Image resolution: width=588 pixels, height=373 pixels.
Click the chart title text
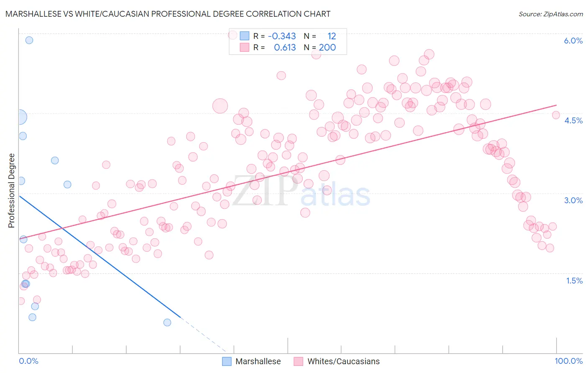167,14
